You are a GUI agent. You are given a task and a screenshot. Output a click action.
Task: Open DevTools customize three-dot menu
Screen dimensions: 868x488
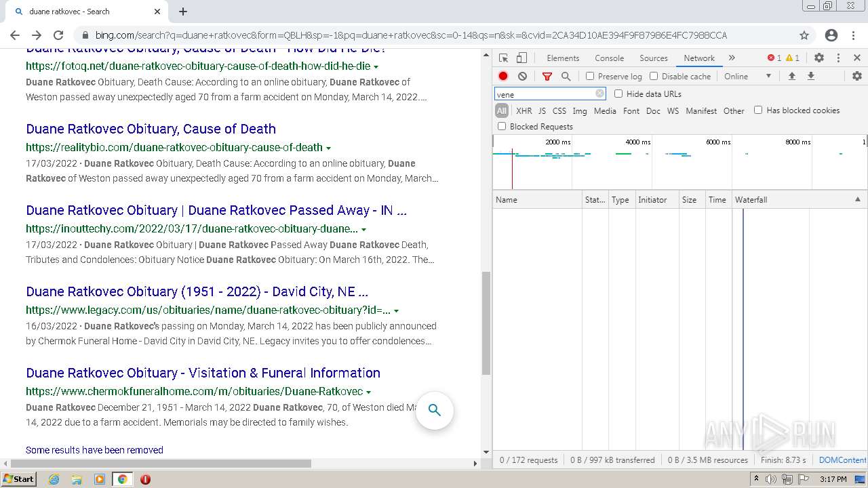(838, 58)
